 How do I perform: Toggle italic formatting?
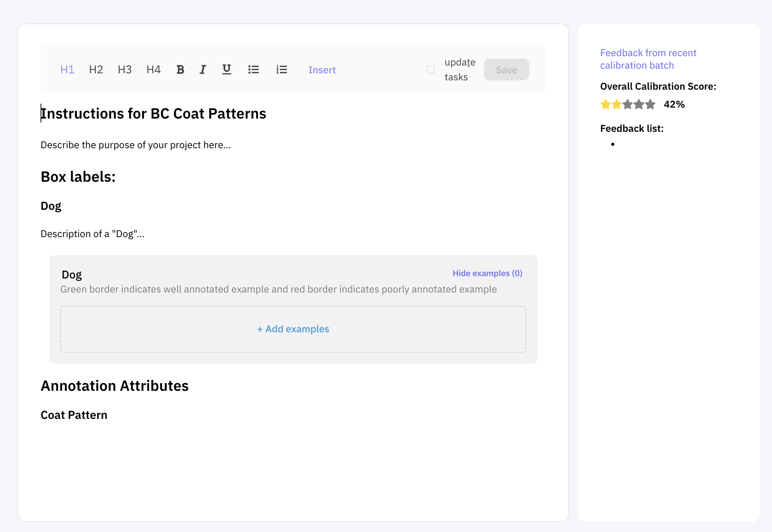coord(203,69)
